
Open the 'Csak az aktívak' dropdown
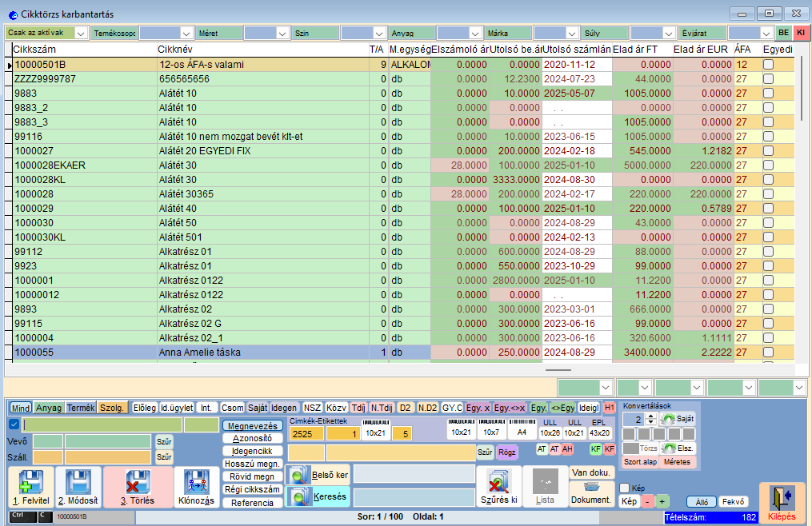[80, 34]
